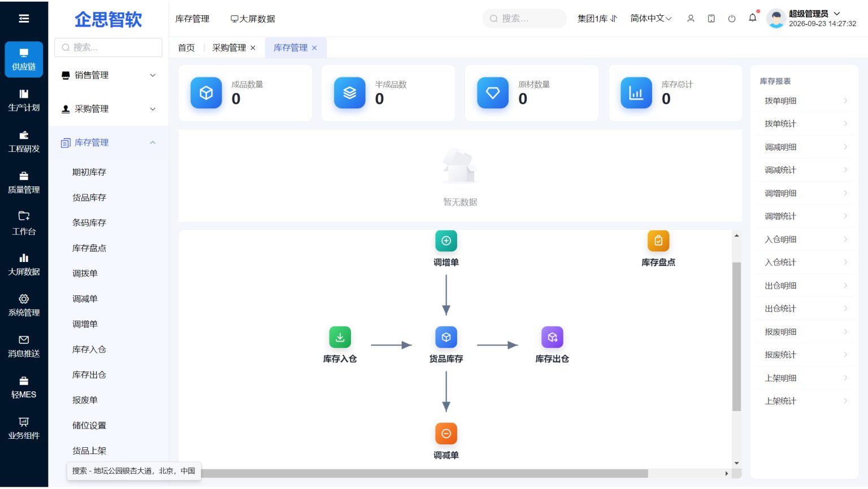Open the 系统管理 module
The width and height of the screenshot is (868, 489).
(24, 305)
